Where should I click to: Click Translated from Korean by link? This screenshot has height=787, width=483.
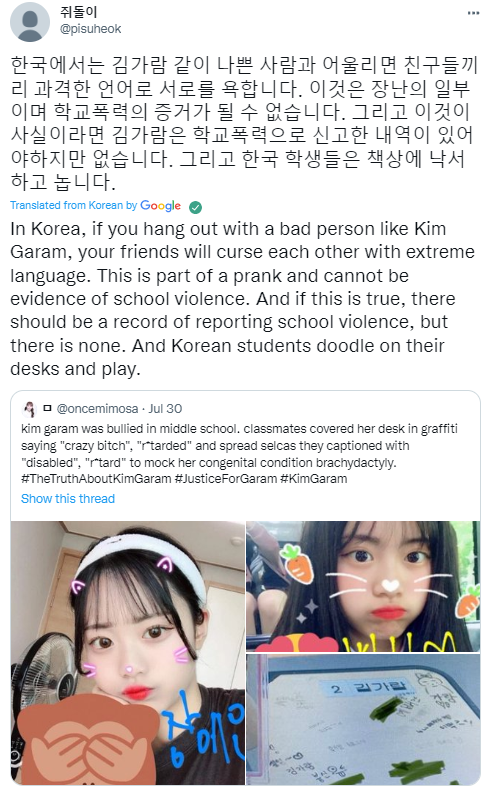pyautogui.click(x=74, y=205)
